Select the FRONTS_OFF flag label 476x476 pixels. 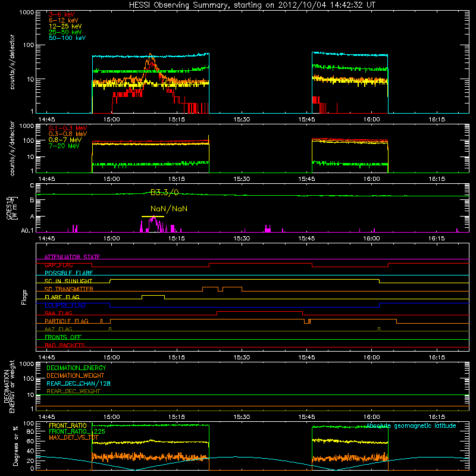(x=63, y=337)
